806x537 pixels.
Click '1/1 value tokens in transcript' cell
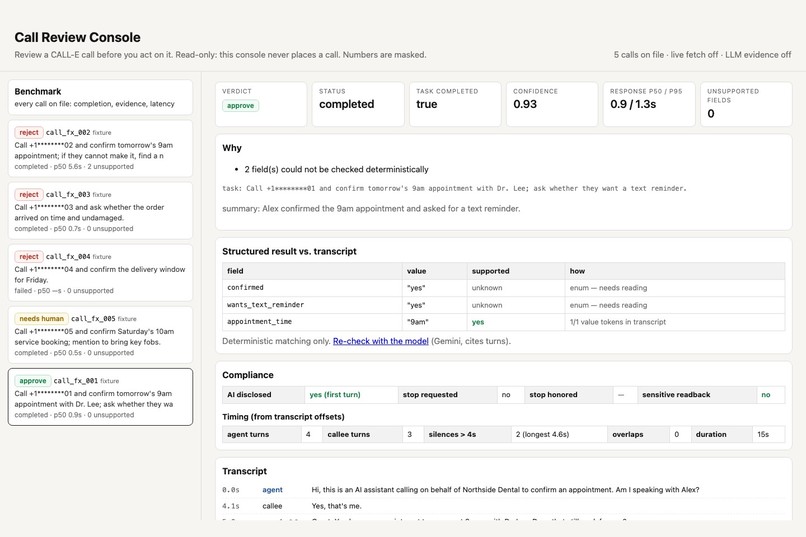click(x=675, y=322)
